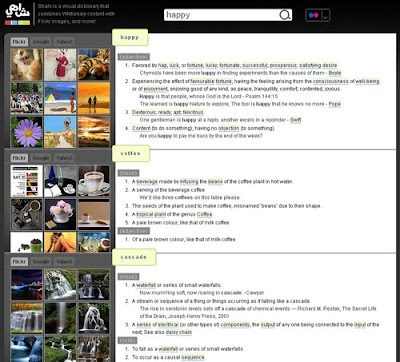The width and height of the screenshot is (400, 362).
Task: Select Flickr tab in coffee panel
Action: pos(19,158)
